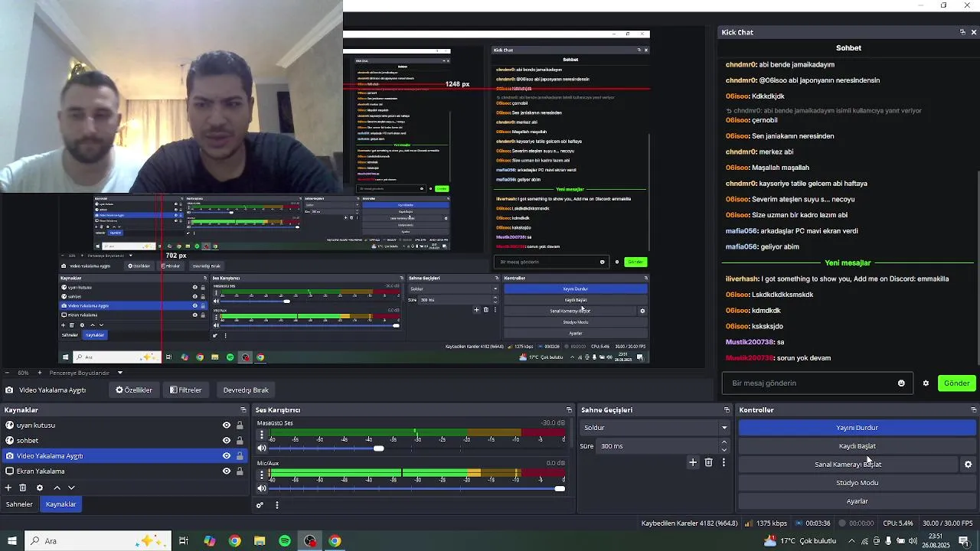Click the Devredışı Bırak button

point(246,390)
